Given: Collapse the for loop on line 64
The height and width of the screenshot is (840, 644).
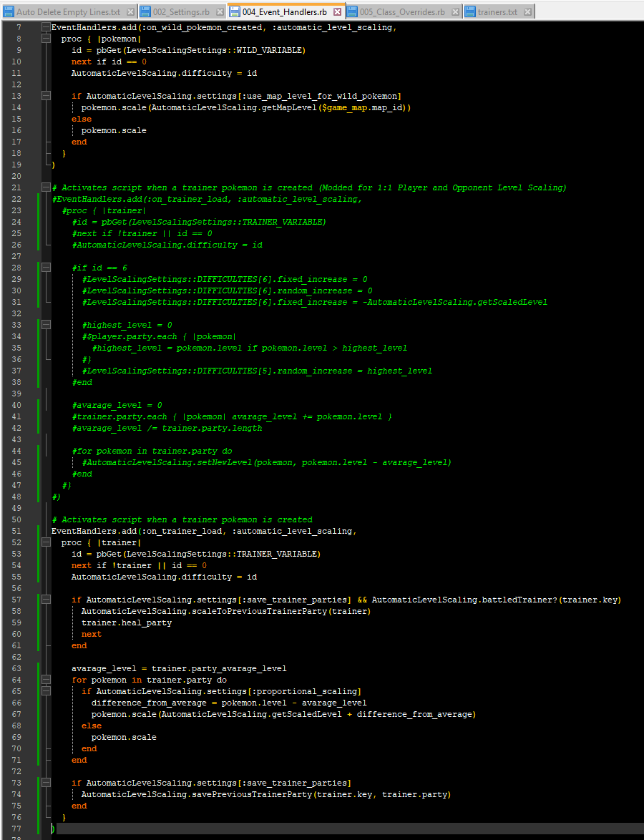Looking at the screenshot, I should pos(46,680).
